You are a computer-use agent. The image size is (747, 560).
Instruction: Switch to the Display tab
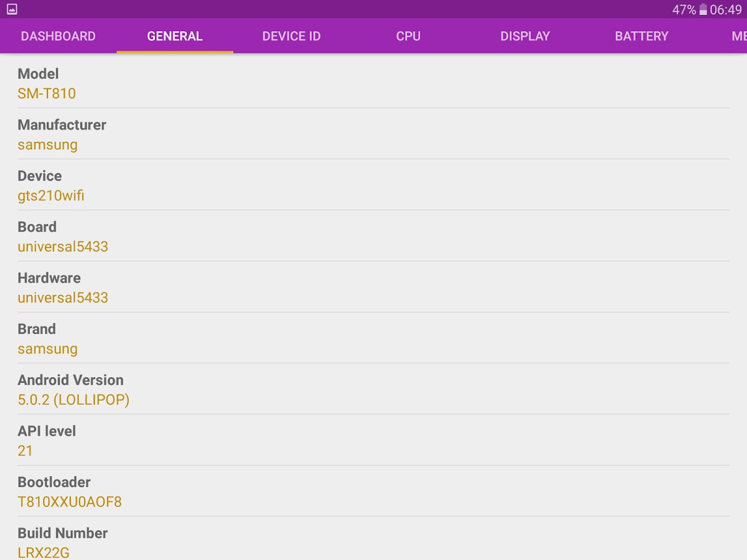[x=525, y=36]
